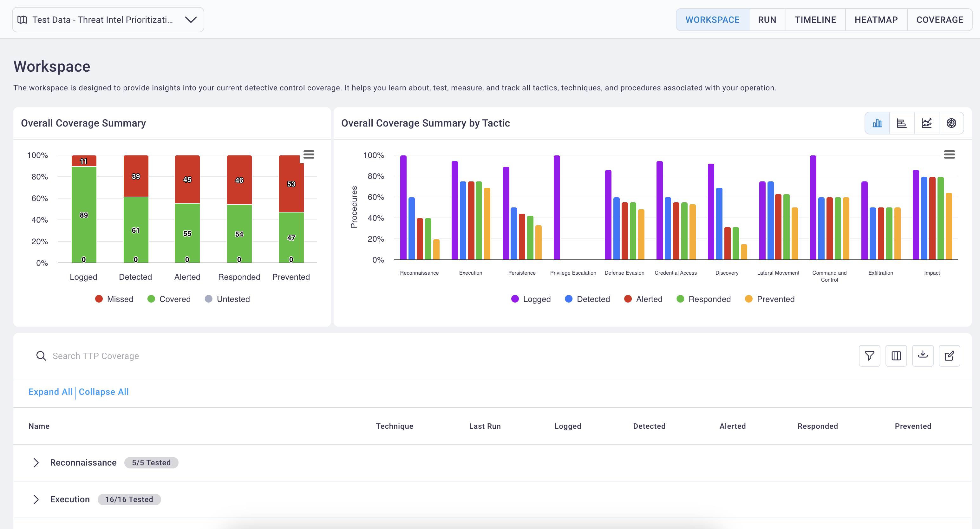Switch to the WORKSPACE tab

click(x=712, y=20)
